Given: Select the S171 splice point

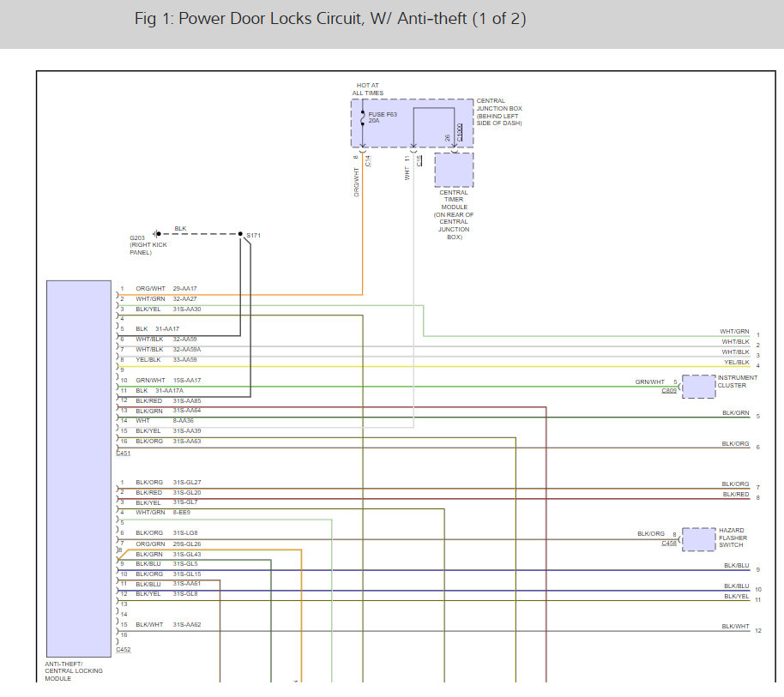Looking at the screenshot, I should [x=241, y=234].
